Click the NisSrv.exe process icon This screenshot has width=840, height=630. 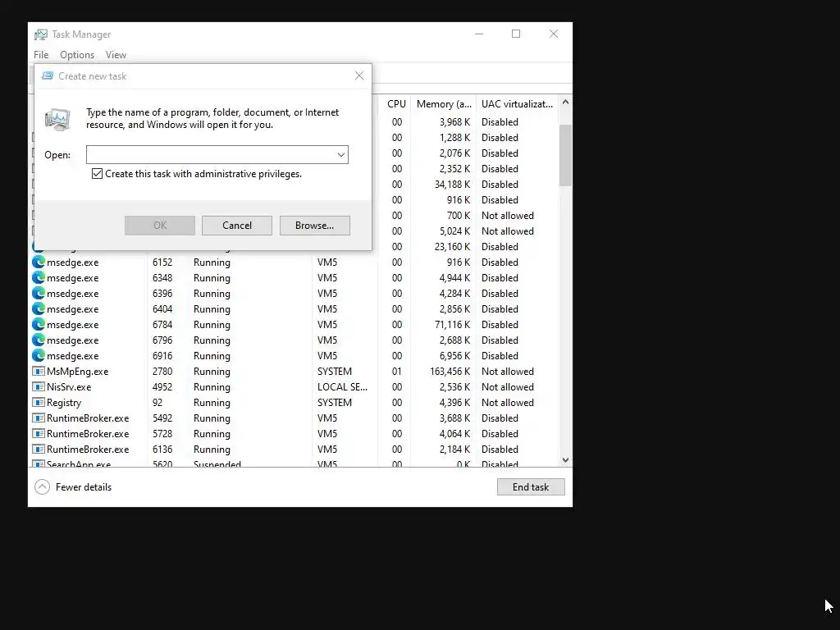click(x=38, y=387)
